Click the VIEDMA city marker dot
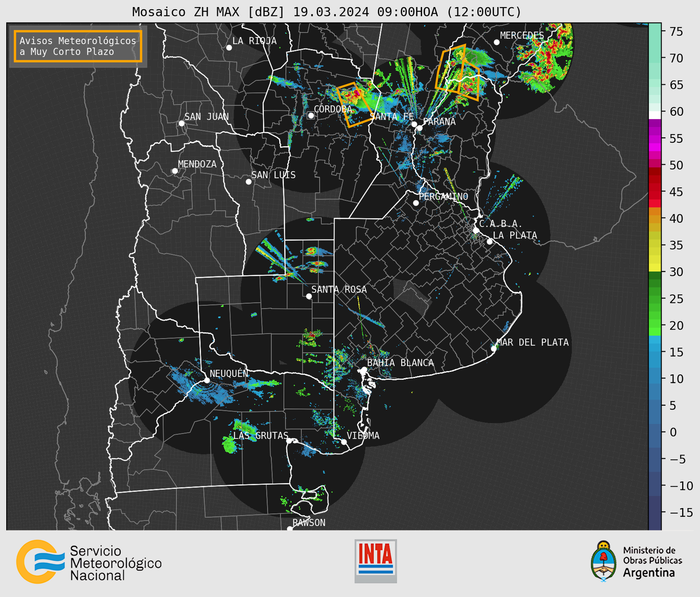This screenshot has height=597, width=700. coord(344,442)
